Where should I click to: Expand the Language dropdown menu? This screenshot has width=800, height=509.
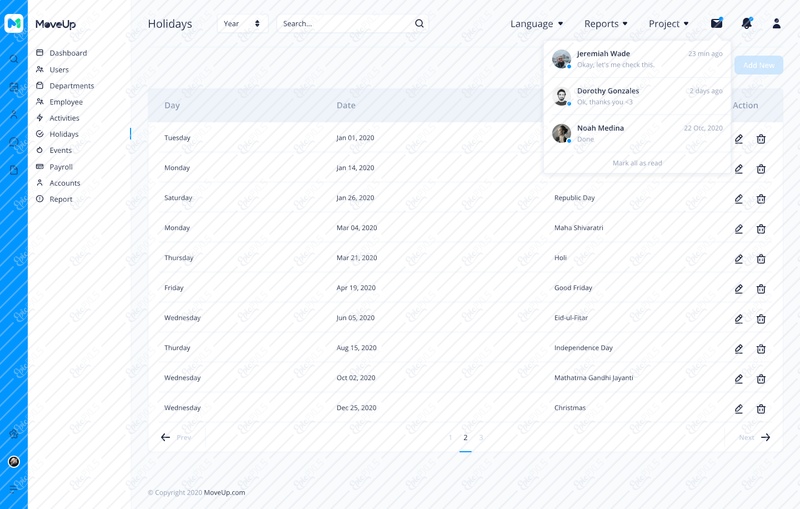[536, 23]
